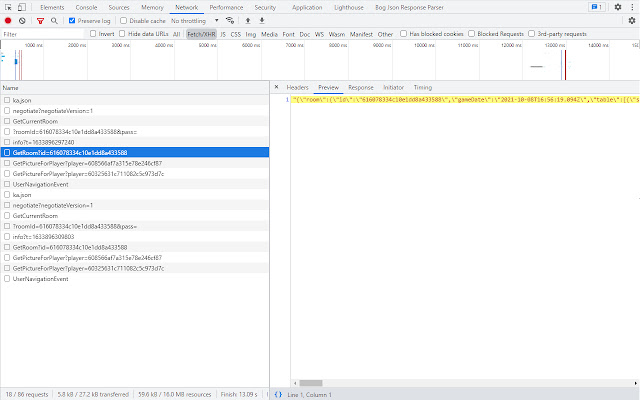Open the network conditions wifi icon
Image resolution: width=640 pixels, height=400 pixels.
point(230,20)
